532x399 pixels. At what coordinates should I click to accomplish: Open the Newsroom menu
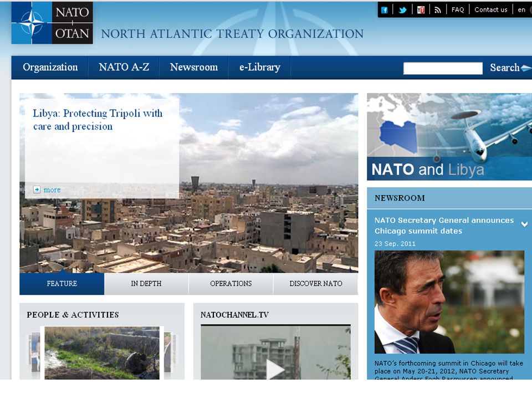[194, 67]
